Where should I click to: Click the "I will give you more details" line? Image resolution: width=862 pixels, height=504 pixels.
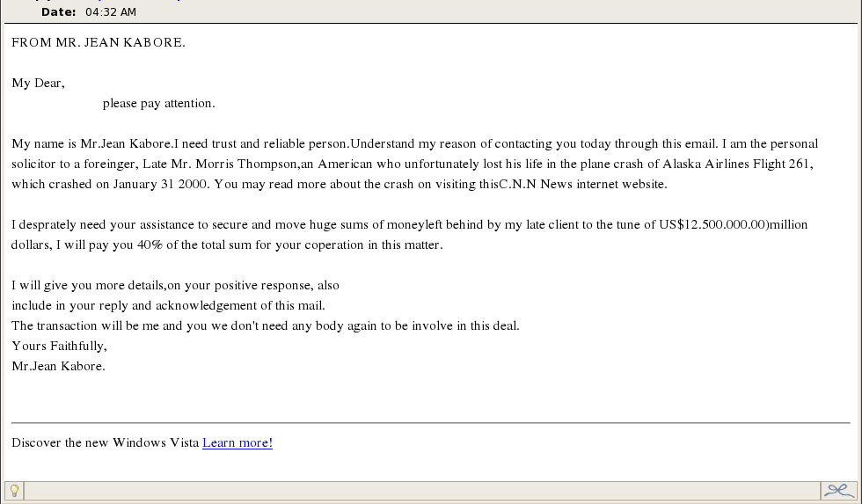[175, 286]
